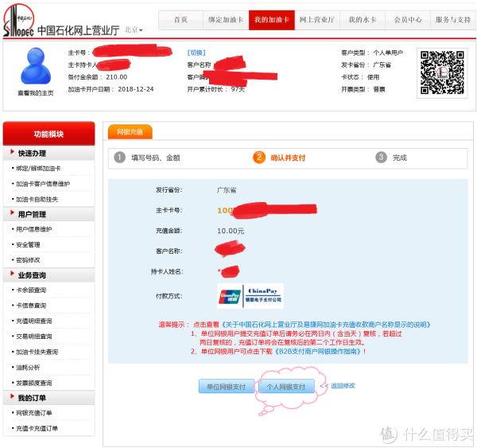The width and height of the screenshot is (477, 448).
Task: Open 用户信息维护 in the sidebar
Action: (33, 229)
